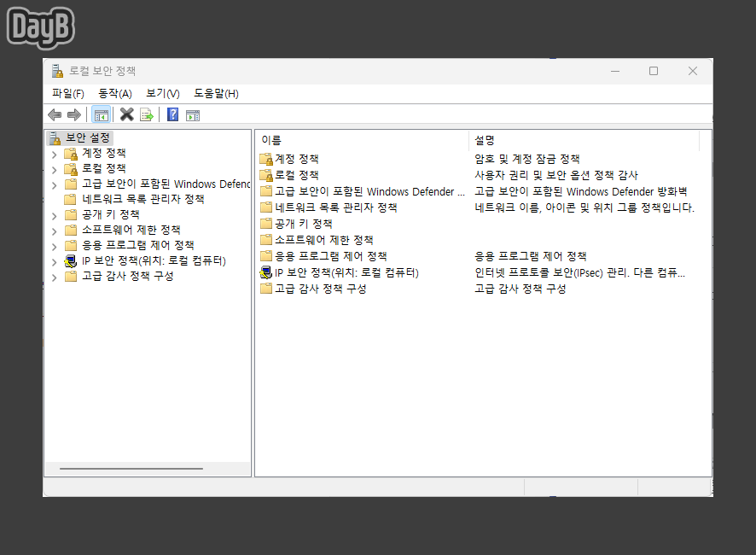Select IP 보안 정책(위치: 로컬 컴퓨터) name in list
The image size is (756, 555).
click(x=346, y=272)
